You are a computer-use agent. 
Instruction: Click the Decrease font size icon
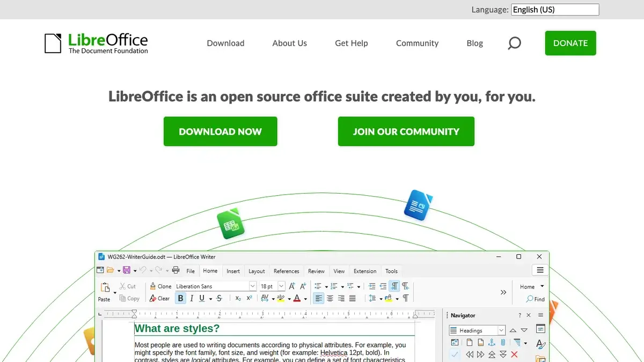(x=303, y=286)
